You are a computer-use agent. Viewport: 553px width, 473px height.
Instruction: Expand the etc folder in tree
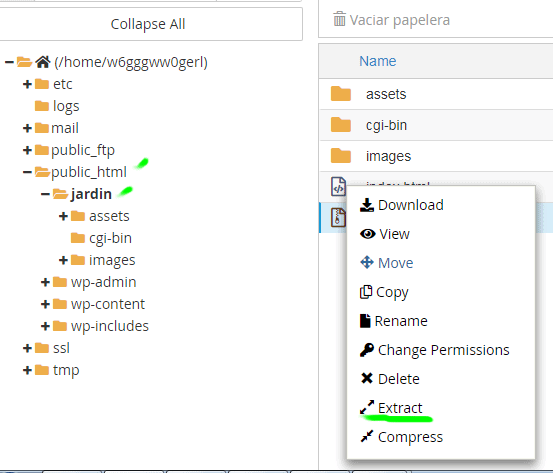pyautogui.click(x=27, y=84)
